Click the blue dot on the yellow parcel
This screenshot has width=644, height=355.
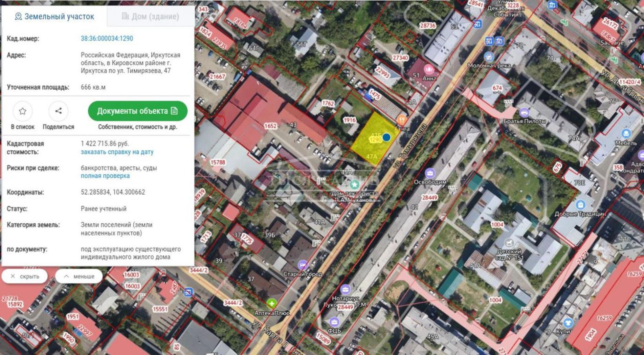point(386,137)
